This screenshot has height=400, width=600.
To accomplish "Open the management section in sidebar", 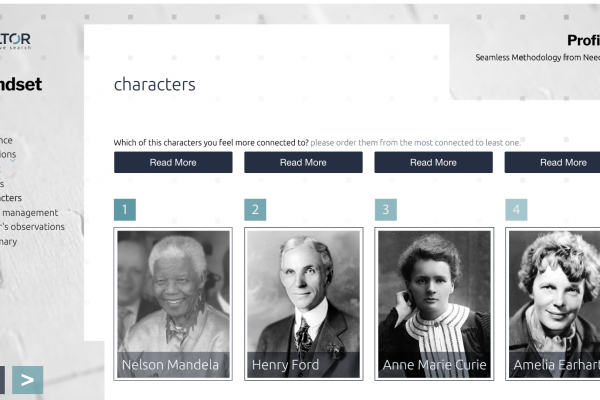I will pos(30,213).
